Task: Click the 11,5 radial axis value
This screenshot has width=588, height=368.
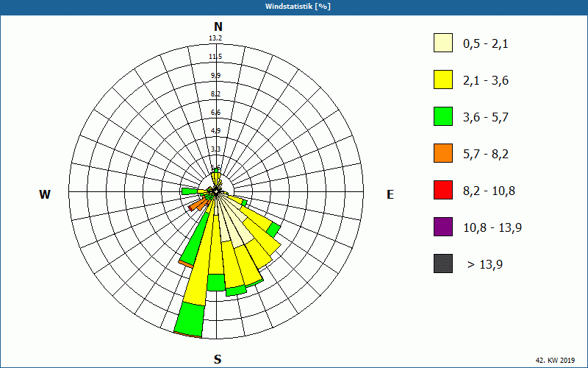Action: click(x=215, y=57)
